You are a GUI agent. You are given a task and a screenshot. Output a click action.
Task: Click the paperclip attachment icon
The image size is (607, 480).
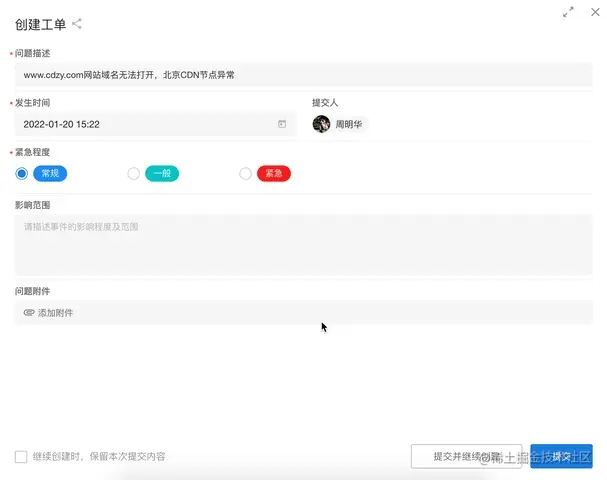pos(29,312)
